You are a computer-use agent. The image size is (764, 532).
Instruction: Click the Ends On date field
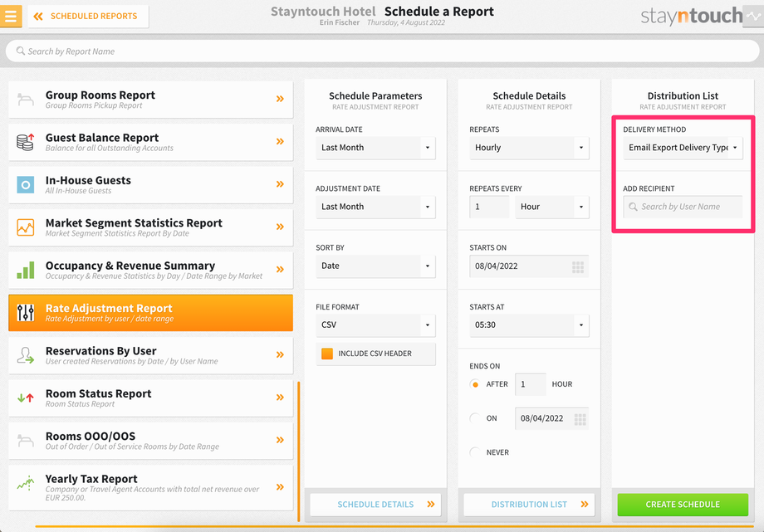pos(551,418)
